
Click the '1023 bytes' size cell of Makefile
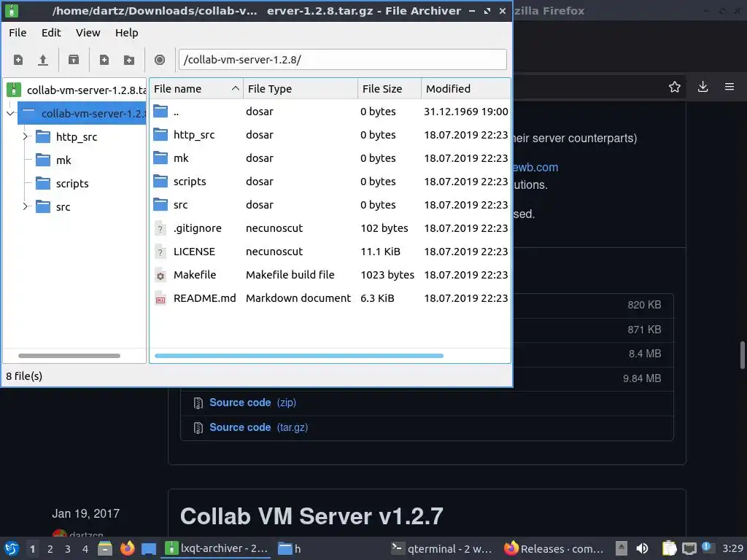(387, 275)
